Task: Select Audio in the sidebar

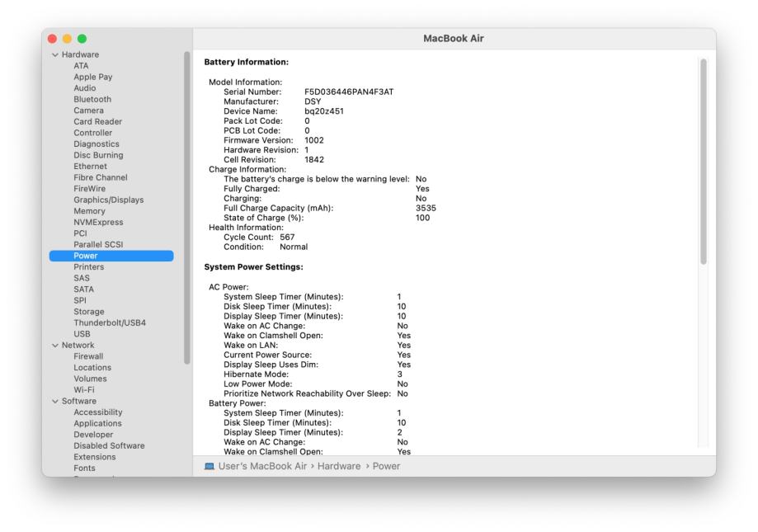Action: tap(85, 88)
